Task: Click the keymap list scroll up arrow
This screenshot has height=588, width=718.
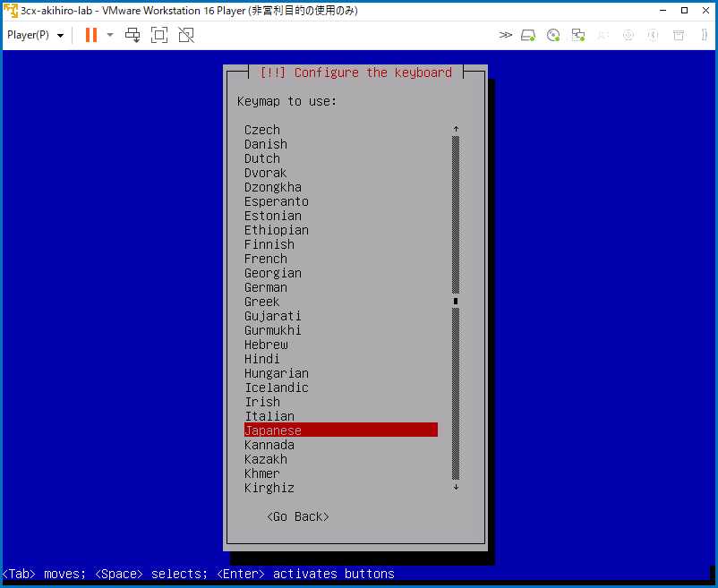Action: pyautogui.click(x=456, y=129)
